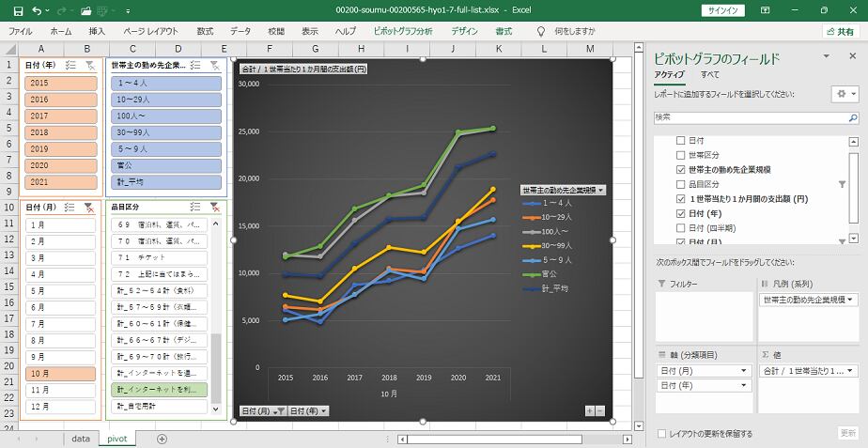868x448 pixels.
Task: Open the tools gear menu in the fields pane
Action: (x=845, y=94)
